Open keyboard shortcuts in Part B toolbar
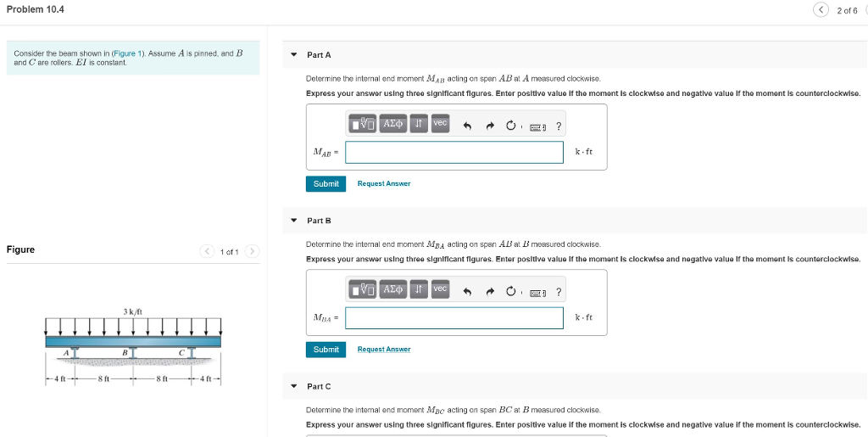The image size is (868, 437). pos(537,293)
